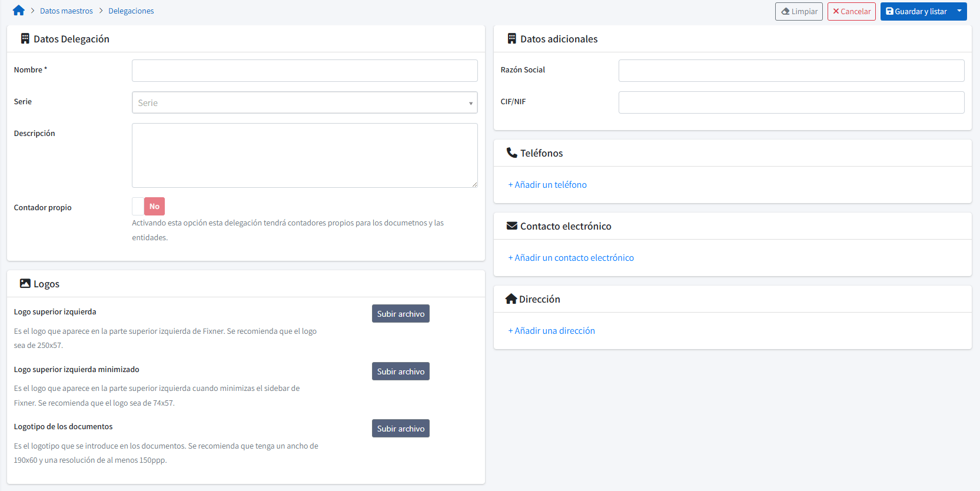The width and height of the screenshot is (980, 491).
Task: Click Guardar y listar button
Action: (916, 11)
